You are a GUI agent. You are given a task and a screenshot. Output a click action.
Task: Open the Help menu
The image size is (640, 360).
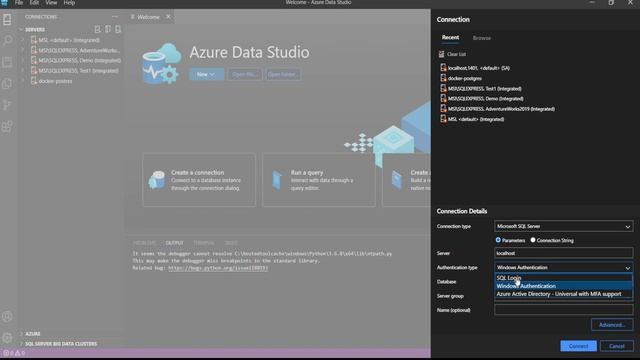pyautogui.click(x=69, y=3)
